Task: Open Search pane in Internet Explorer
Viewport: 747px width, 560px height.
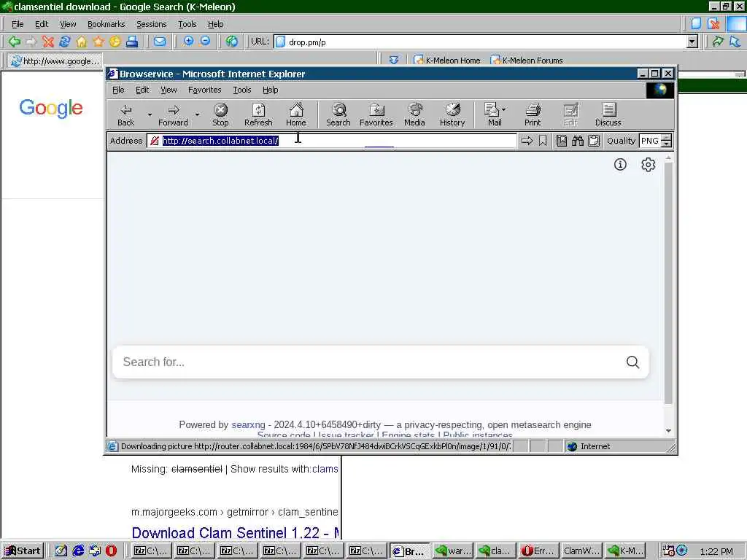Action: tap(338, 115)
